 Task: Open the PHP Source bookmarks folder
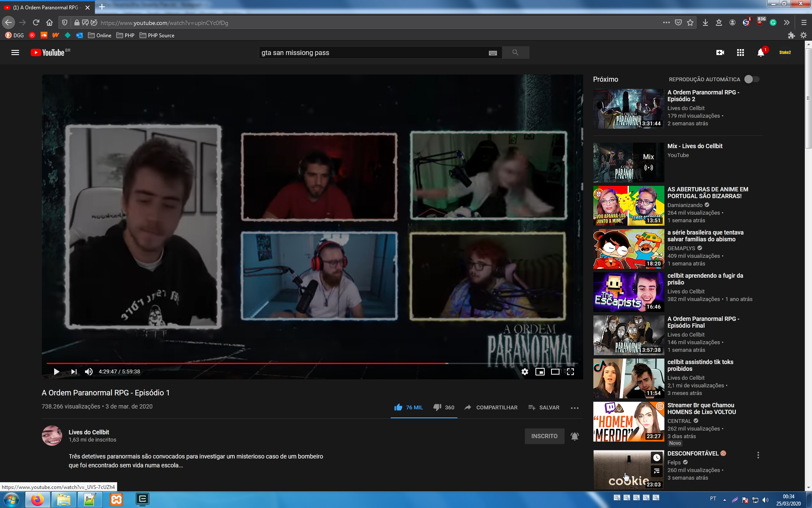[x=157, y=36]
